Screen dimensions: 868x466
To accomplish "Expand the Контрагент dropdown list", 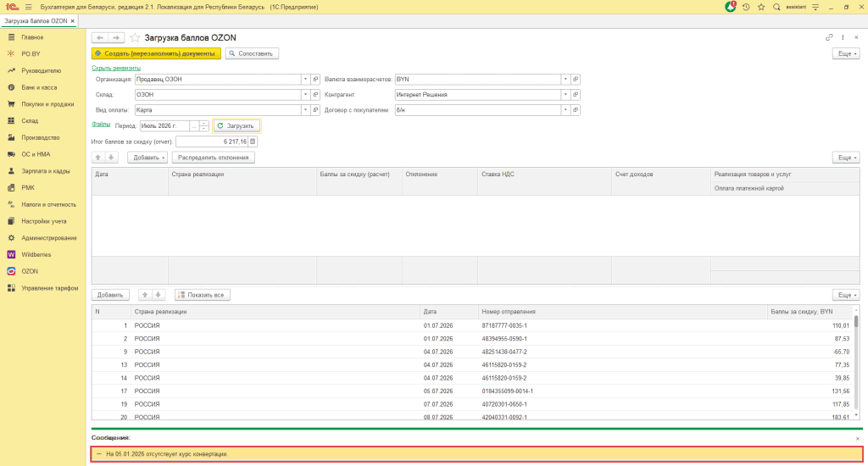I will 565,95.
